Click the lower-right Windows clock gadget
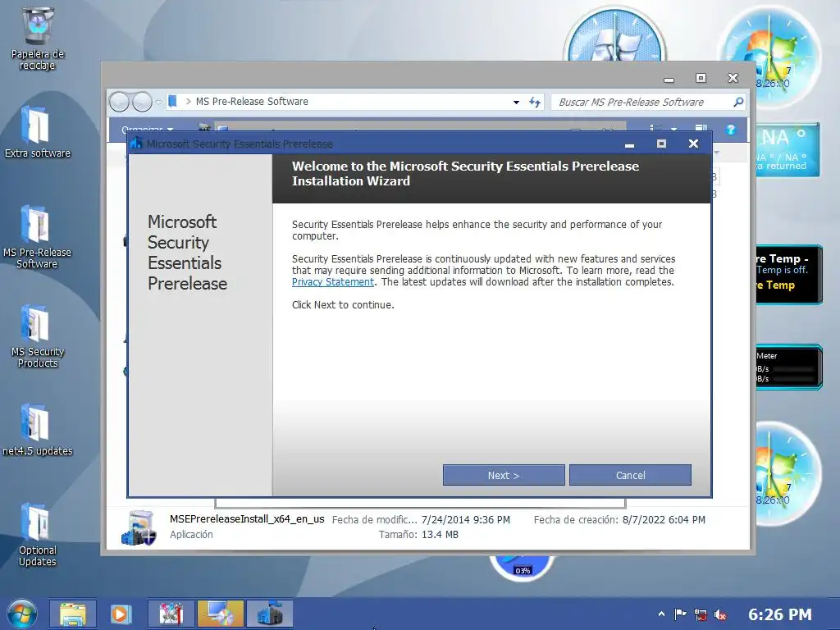Viewport: 840px width, 630px height. (787, 473)
